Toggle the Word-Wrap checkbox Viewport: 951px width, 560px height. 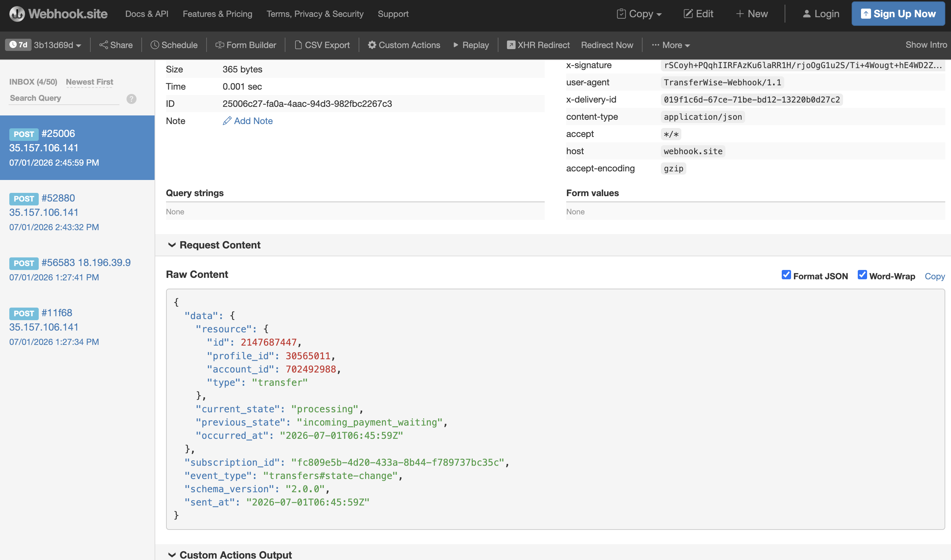pyautogui.click(x=862, y=275)
